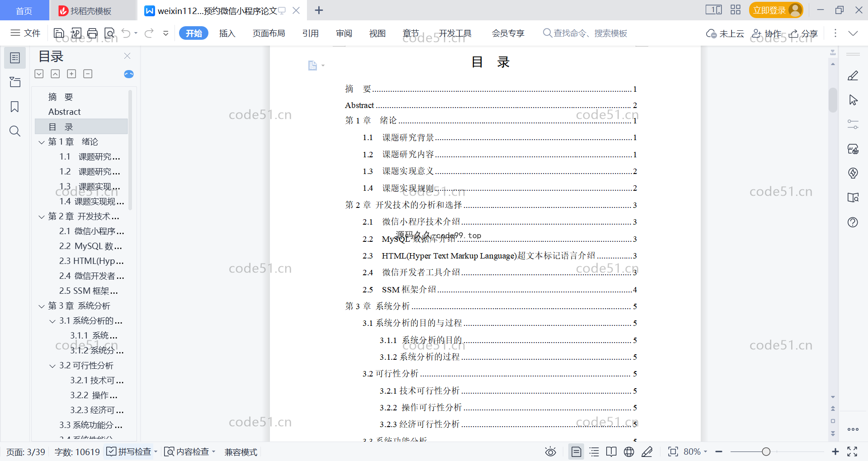Switch to page layout view in status bar
868x461 pixels.
pos(576,452)
